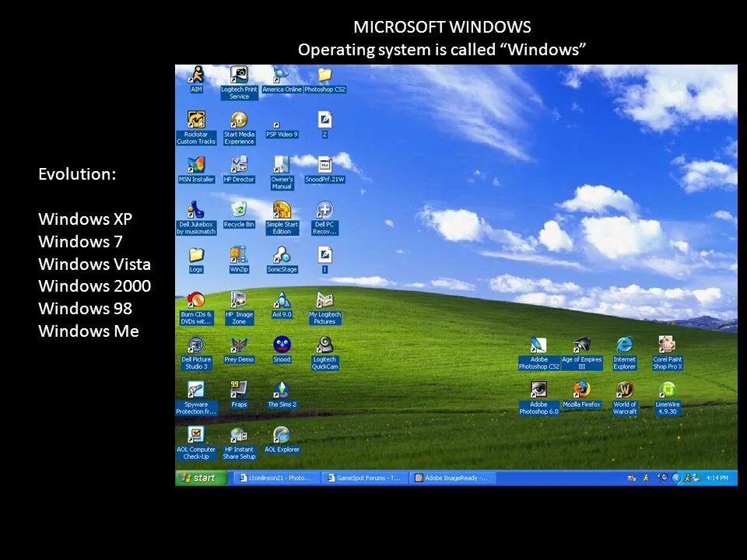Select the file icon labeled 2

325,124
